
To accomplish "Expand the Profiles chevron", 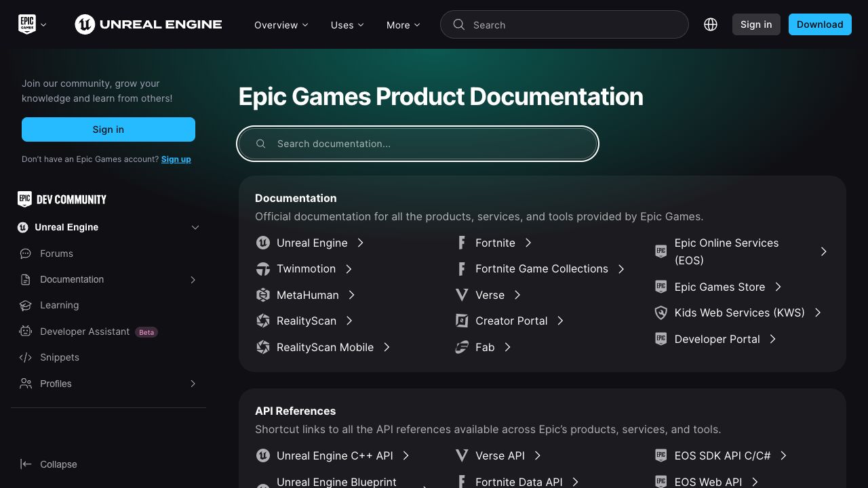I will tap(193, 384).
